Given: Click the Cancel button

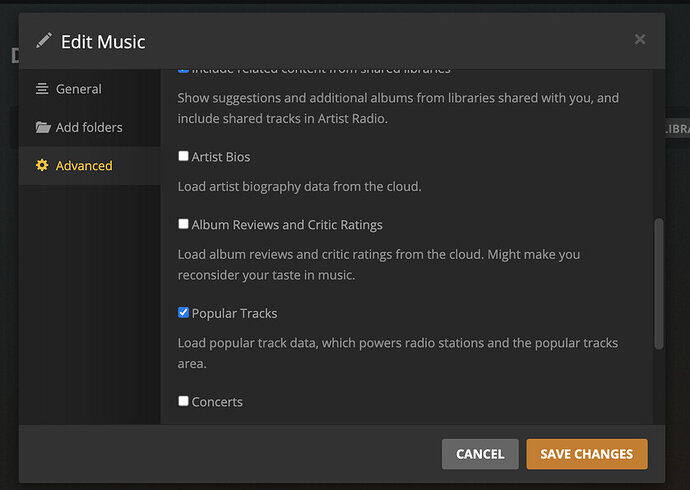Looking at the screenshot, I should pos(480,454).
